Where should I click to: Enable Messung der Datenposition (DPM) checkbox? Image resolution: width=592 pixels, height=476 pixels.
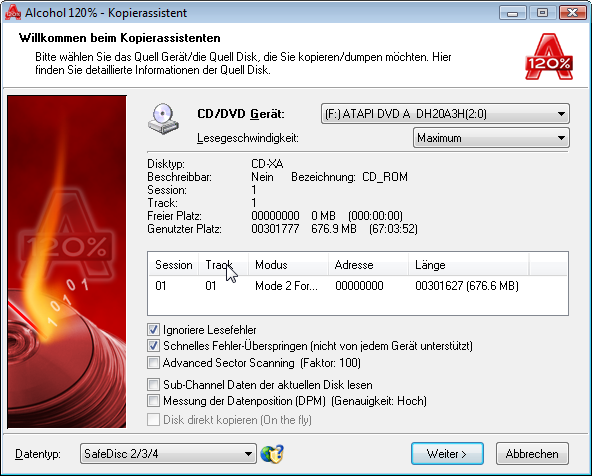(153, 401)
